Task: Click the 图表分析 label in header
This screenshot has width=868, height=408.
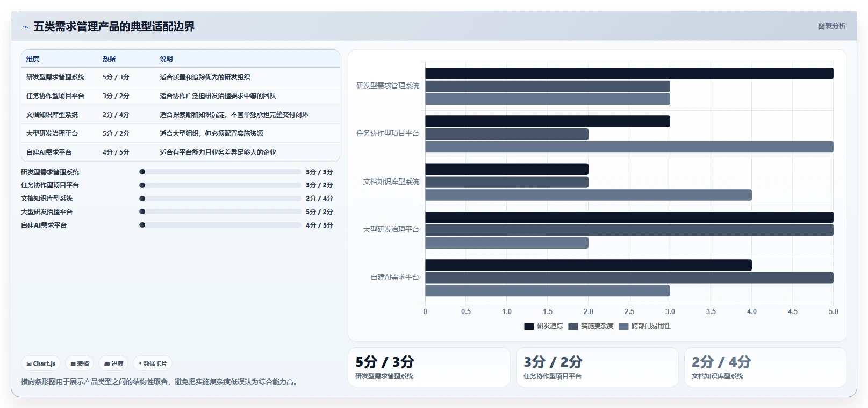Action: click(831, 26)
